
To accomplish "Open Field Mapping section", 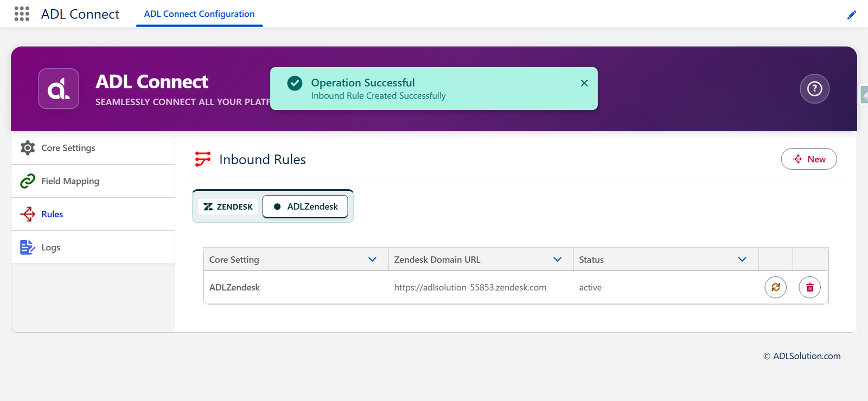I will pos(93,181).
